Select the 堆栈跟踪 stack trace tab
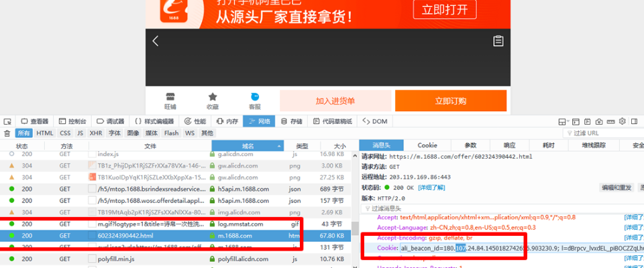 (x=594, y=145)
